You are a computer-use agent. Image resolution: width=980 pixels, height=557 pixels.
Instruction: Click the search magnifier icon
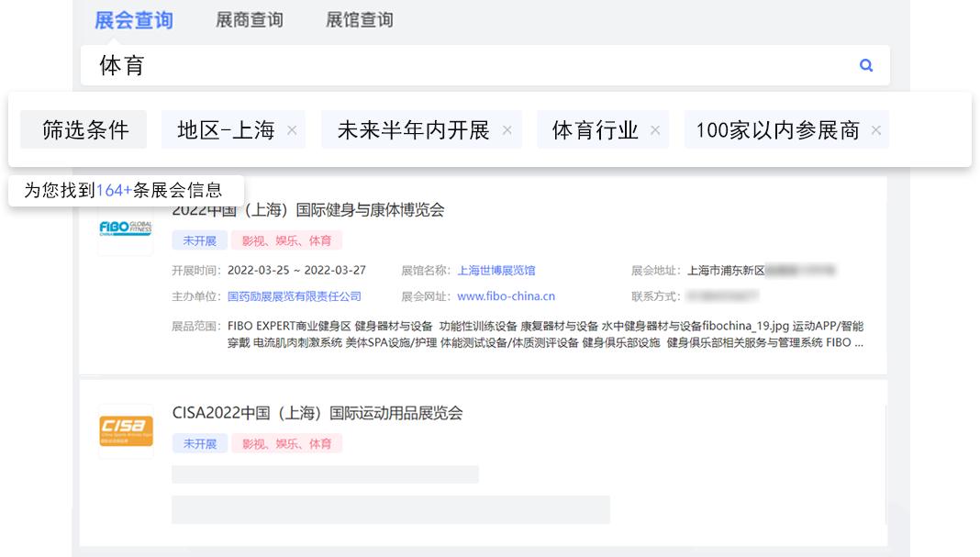[x=864, y=65]
